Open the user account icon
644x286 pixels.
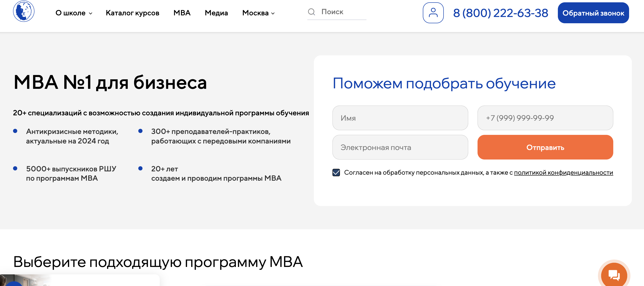433,13
